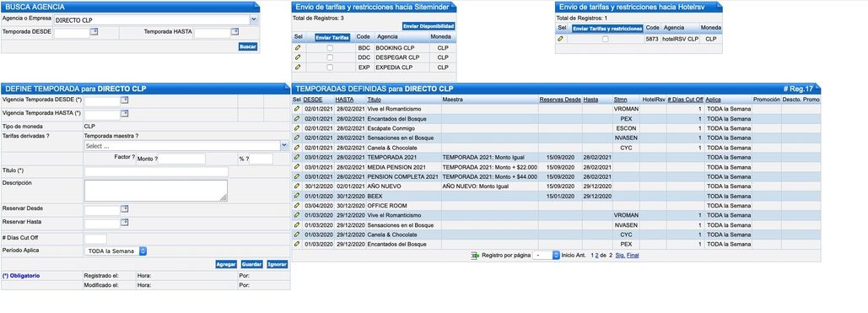Edit the OFFICE ROOM row pencil
The height and width of the screenshot is (313, 868).
coord(297,206)
